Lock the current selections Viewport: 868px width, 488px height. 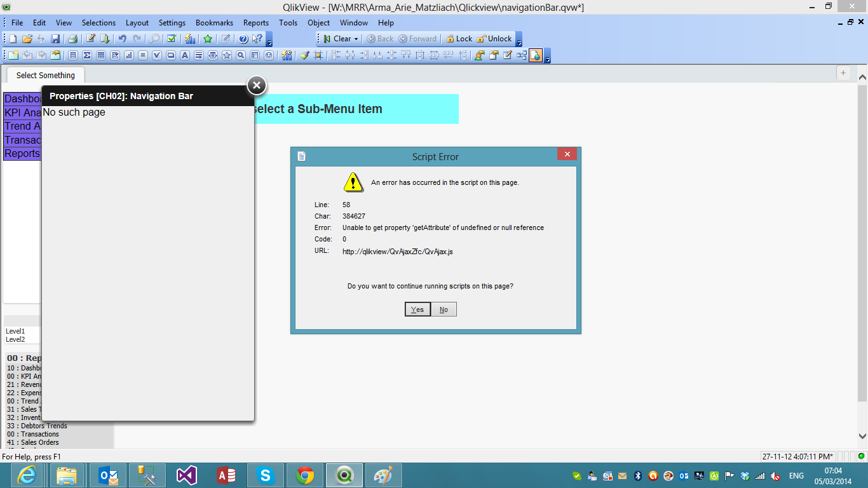click(459, 39)
